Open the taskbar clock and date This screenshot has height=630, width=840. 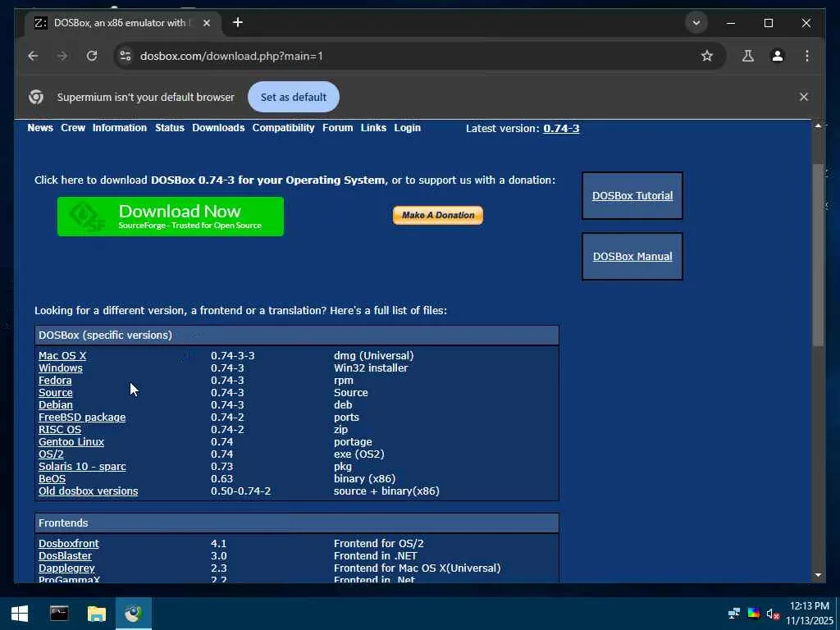(810, 614)
